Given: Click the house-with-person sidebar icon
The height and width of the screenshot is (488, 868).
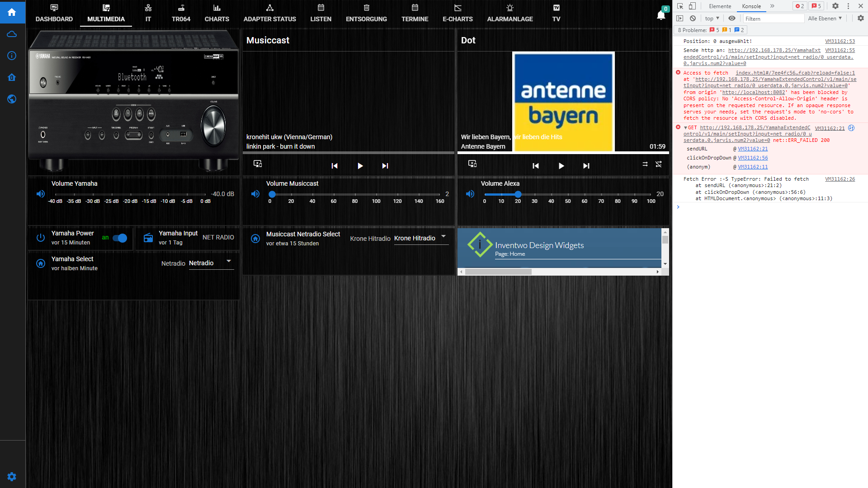Looking at the screenshot, I should 12,77.
